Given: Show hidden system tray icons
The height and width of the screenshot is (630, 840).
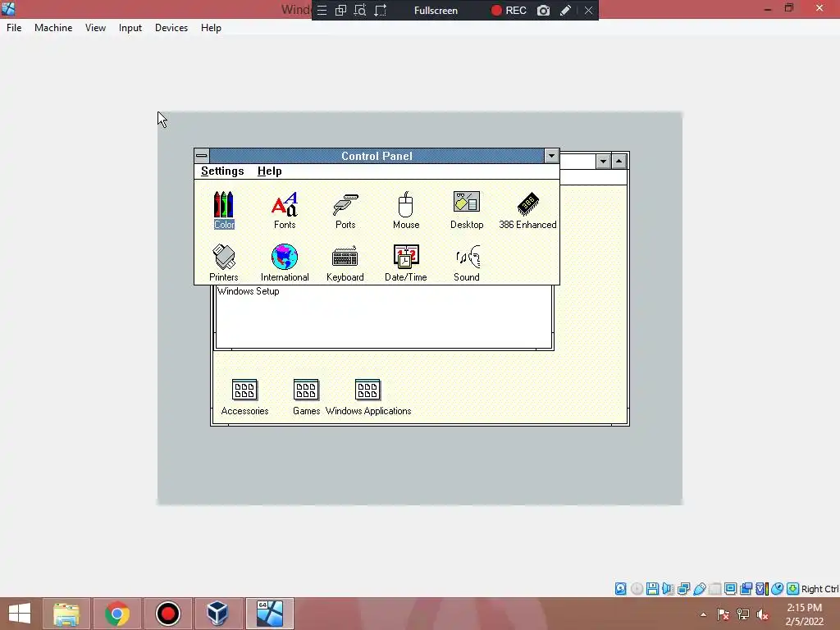Looking at the screenshot, I should point(703,614).
